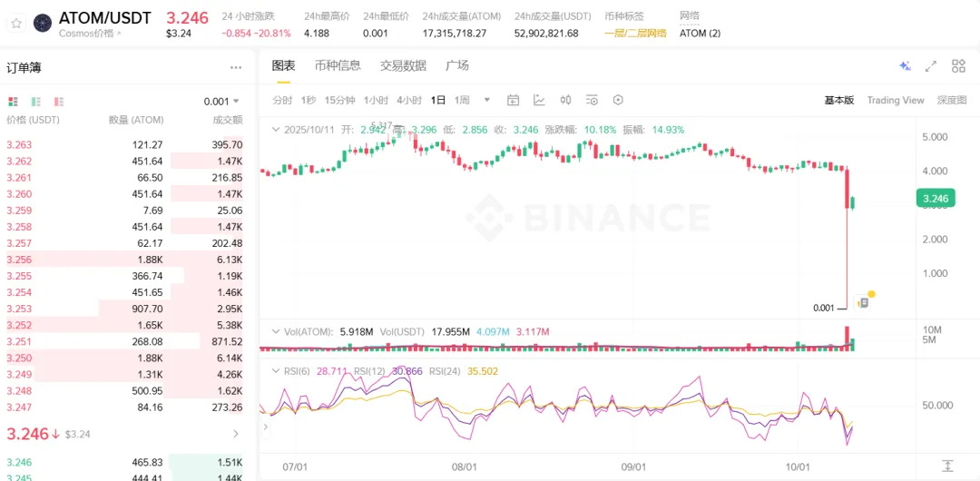This screenshot has height=481, width=980.
Task: Switch to 基本版 chart mode
Action: [x=838, y=100]
